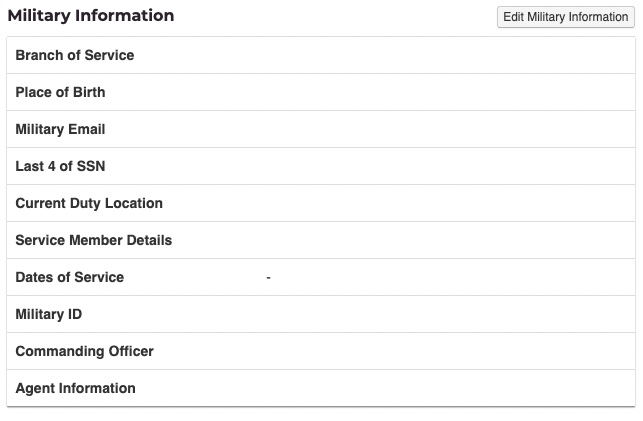Click the Military Email field label
Image resolution: width=643 pixels, height=421 pixels.
click(x=60, y=129)
